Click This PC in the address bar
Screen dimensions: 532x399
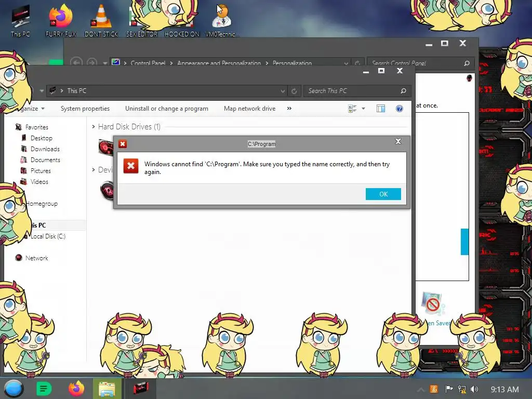[x=77, y=91]
